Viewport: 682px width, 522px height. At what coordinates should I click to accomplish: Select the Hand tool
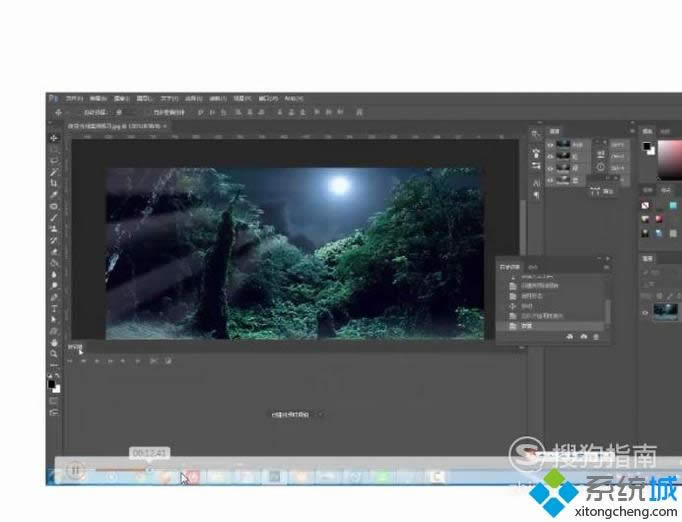54,343
